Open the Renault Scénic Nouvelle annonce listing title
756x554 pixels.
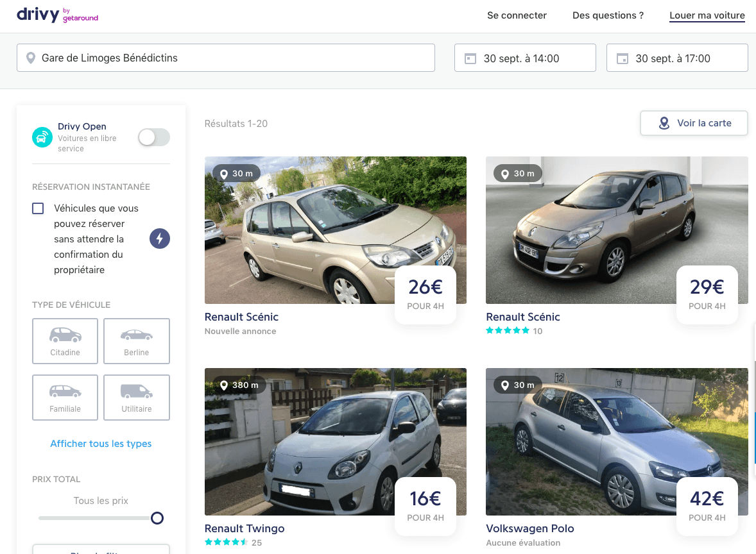pos(241,317)
